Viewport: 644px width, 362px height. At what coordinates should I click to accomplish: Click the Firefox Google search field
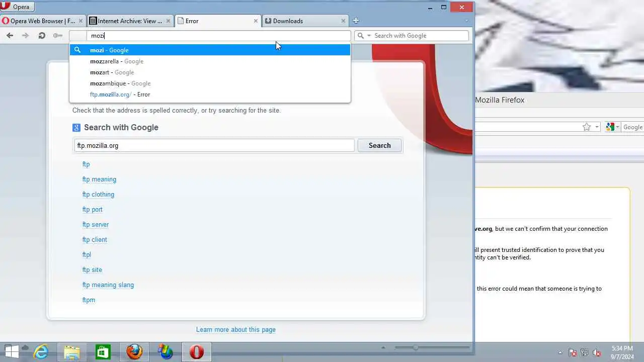(633, 127)
